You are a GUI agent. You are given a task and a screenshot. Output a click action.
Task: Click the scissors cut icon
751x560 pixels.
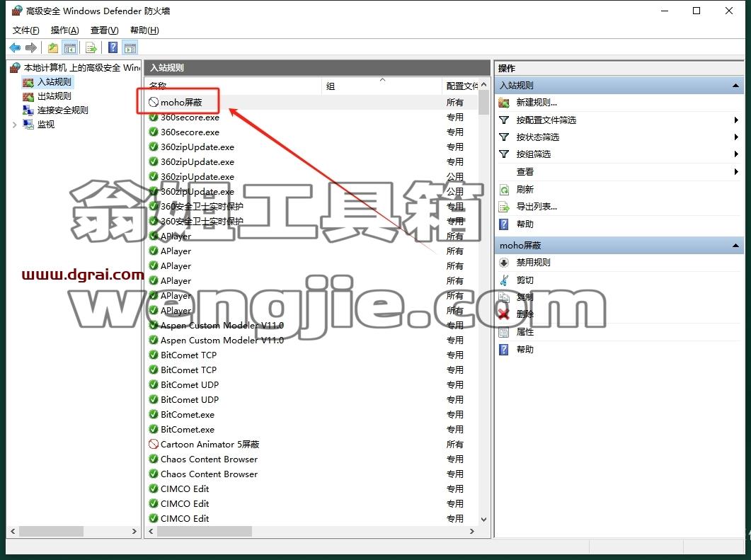click(x=504, y=280)
